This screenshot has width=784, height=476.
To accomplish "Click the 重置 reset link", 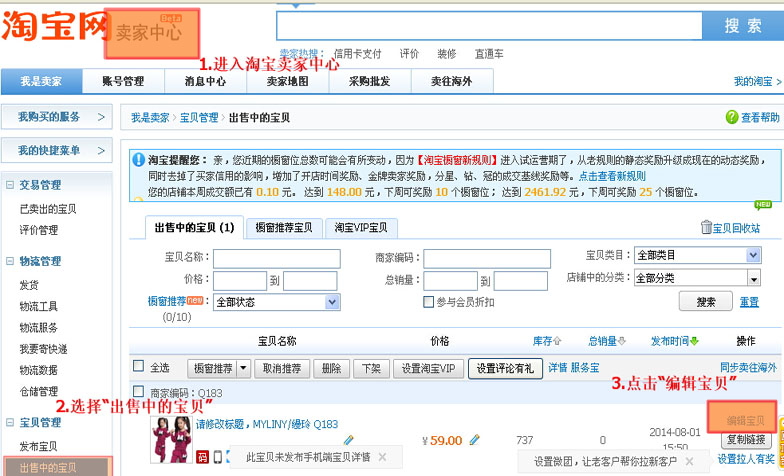I will (x=749, y=302).
